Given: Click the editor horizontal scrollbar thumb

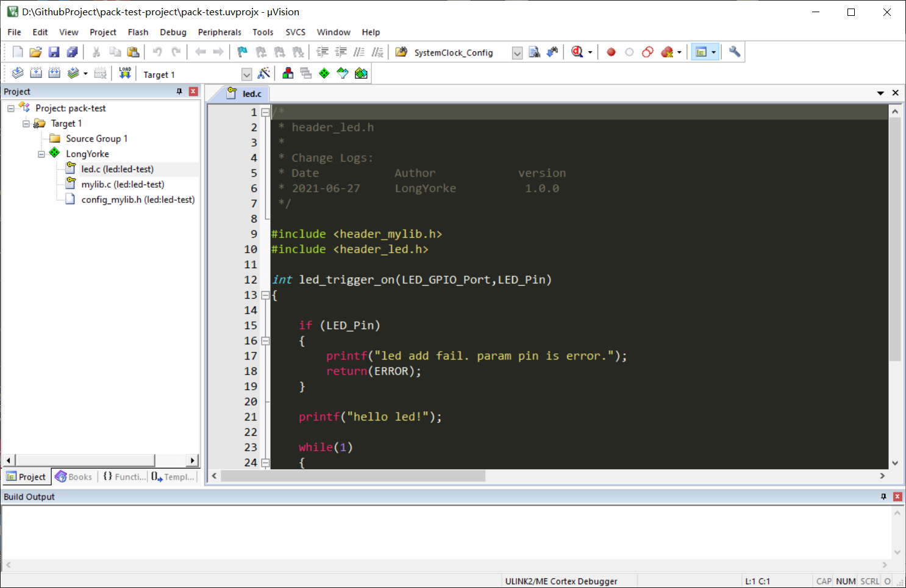Looking at the screenshot, I should tap(353, 476).
